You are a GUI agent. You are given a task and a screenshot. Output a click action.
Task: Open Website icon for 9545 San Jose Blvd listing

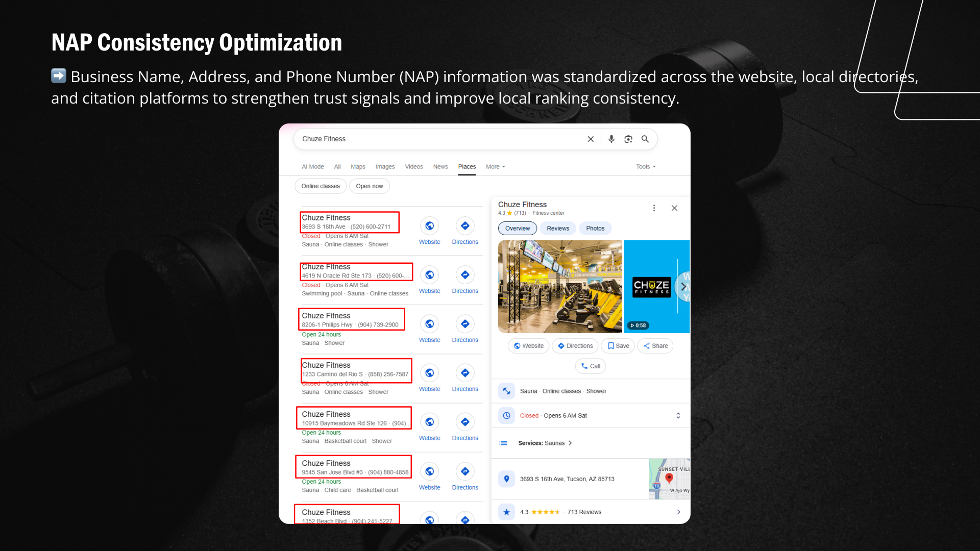point(430,471)
